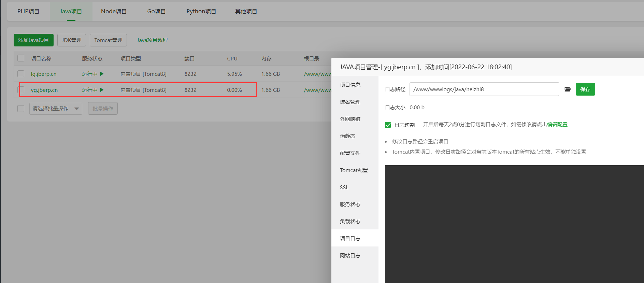
Task: Open JDK管理 button
Action: [x=71, y=40]
